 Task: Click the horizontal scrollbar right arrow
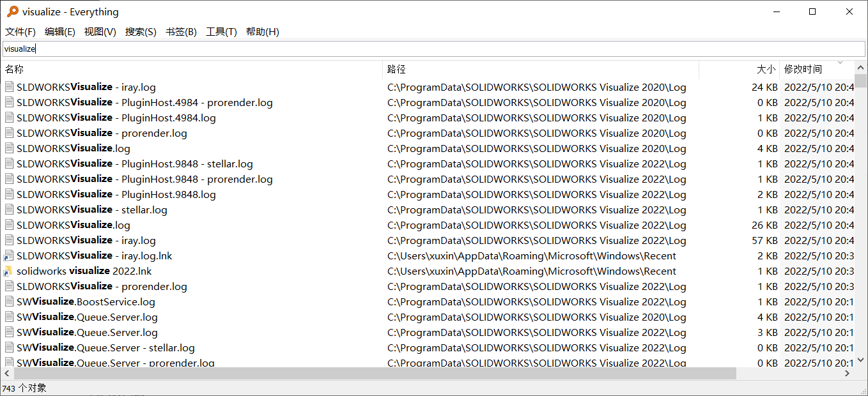click(848, 373)
